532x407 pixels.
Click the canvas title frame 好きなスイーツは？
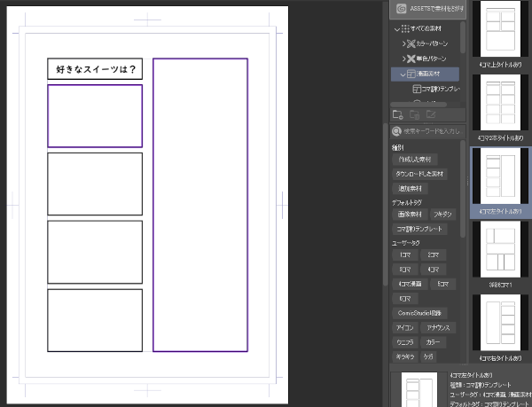point(95,69)
